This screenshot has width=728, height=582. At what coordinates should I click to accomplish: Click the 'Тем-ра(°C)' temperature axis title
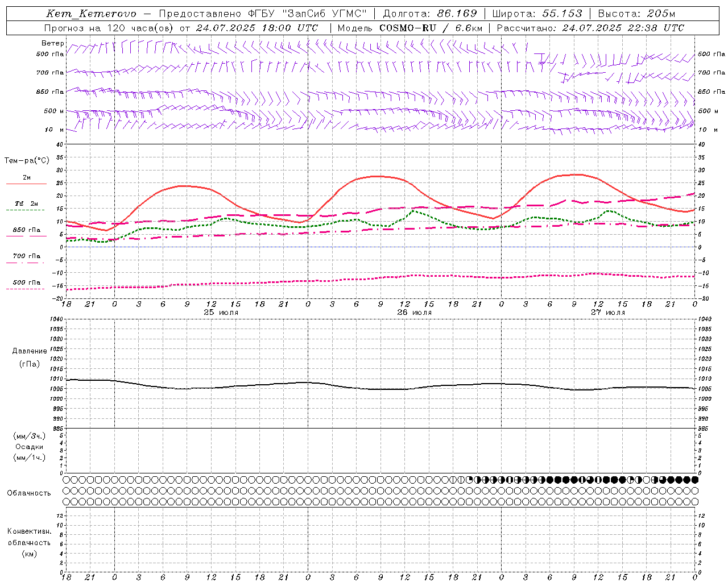(27, 161)
